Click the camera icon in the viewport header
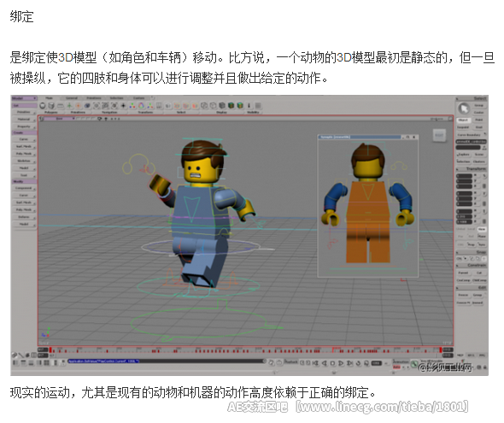This screenshot has height=423, width=504. 100,119
